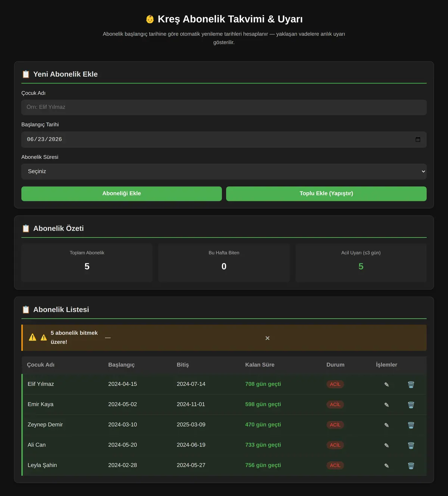Click Toplu Ekle (Yapıştır) button
This screenshot has height=496, width=448.
click(326, 194)
